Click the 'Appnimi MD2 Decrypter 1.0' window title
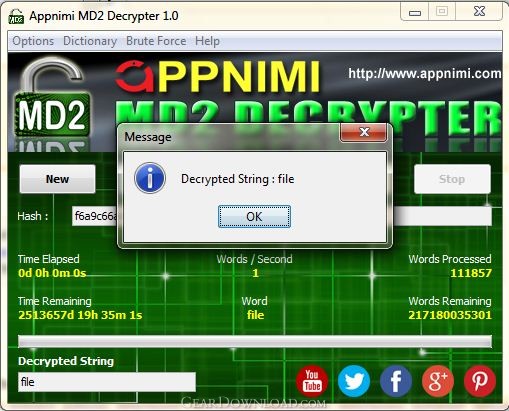This screenshot has width=509, height=411. pos(104,16)
